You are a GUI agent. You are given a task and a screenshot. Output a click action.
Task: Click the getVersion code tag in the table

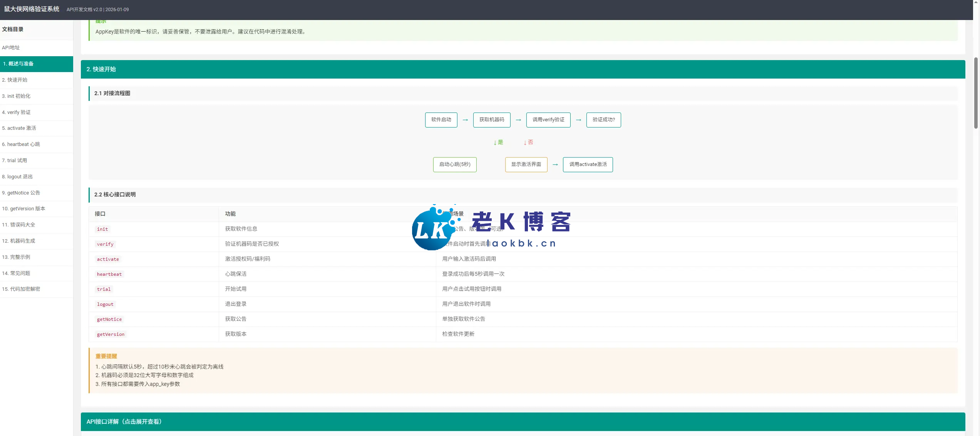pos(111,334)
